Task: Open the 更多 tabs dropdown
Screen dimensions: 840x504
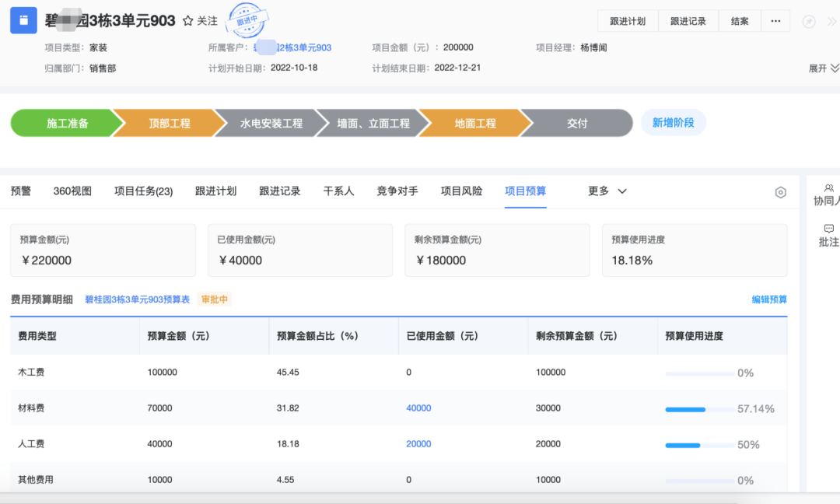Action: (607, 191)
